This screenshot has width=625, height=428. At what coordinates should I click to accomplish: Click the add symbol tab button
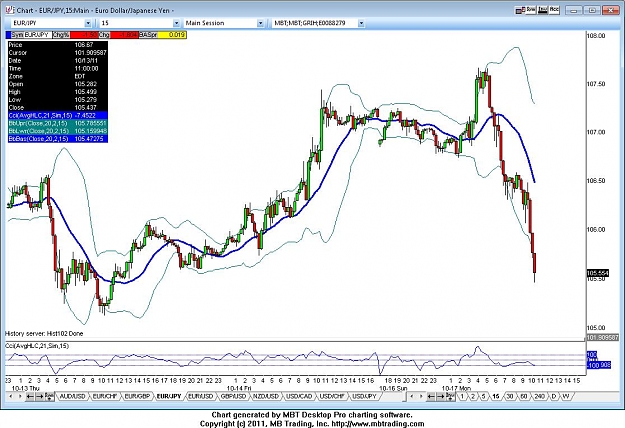pyautogui.click(x=49, y=397)
